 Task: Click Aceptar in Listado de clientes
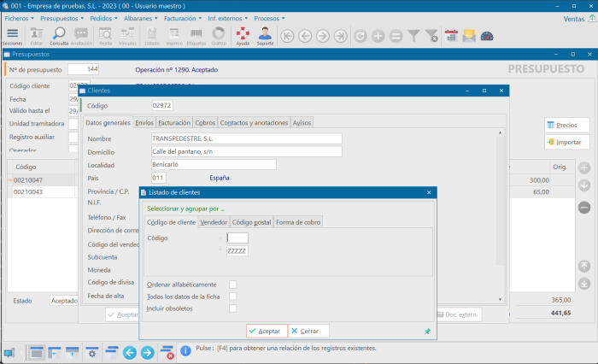[x=267, y=331]
